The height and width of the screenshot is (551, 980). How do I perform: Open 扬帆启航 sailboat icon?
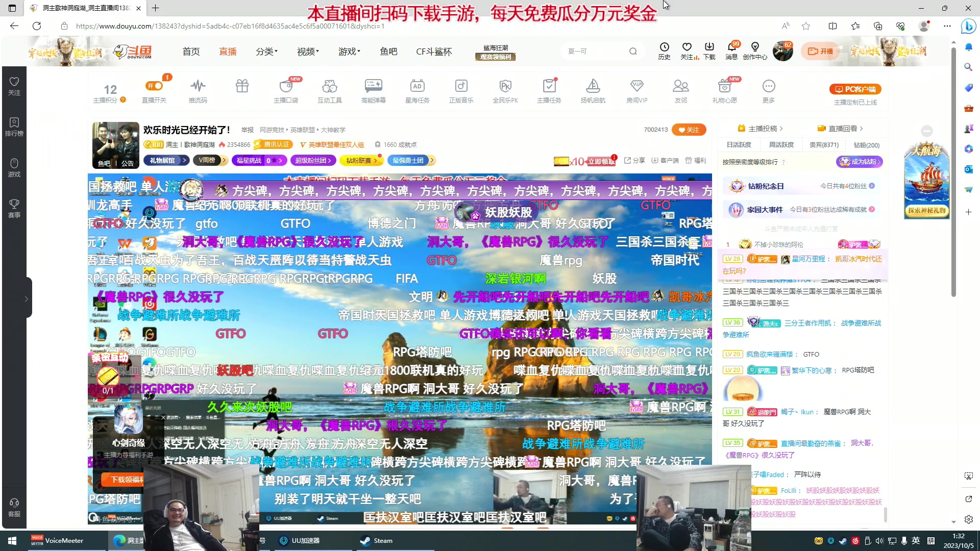593,90
